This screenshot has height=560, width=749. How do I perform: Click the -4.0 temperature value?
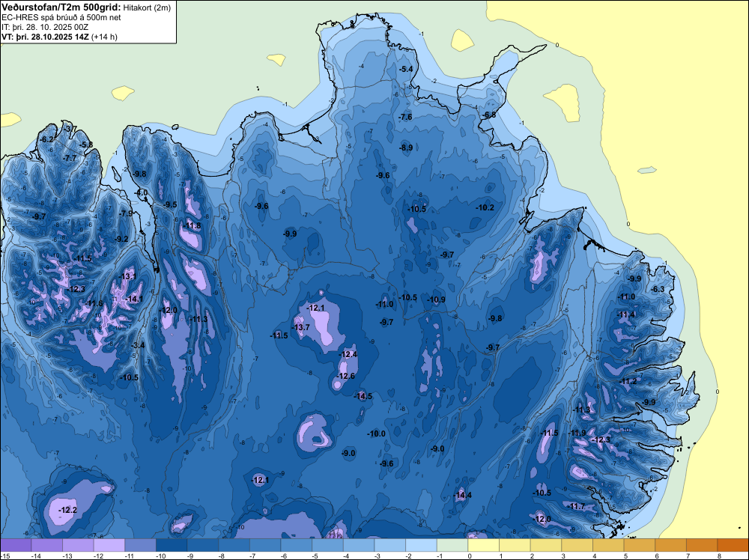tap(142, 193)
